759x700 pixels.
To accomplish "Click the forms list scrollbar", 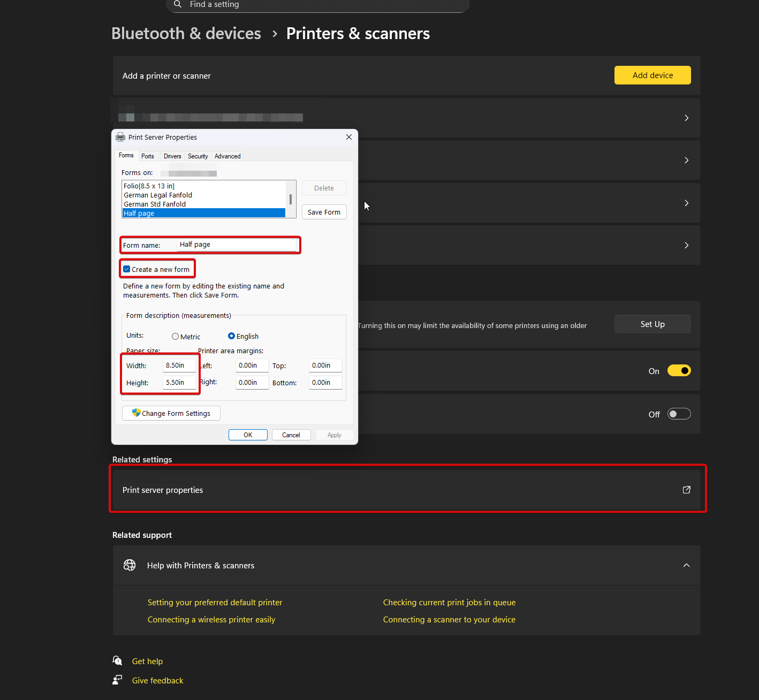I will 291,199.
